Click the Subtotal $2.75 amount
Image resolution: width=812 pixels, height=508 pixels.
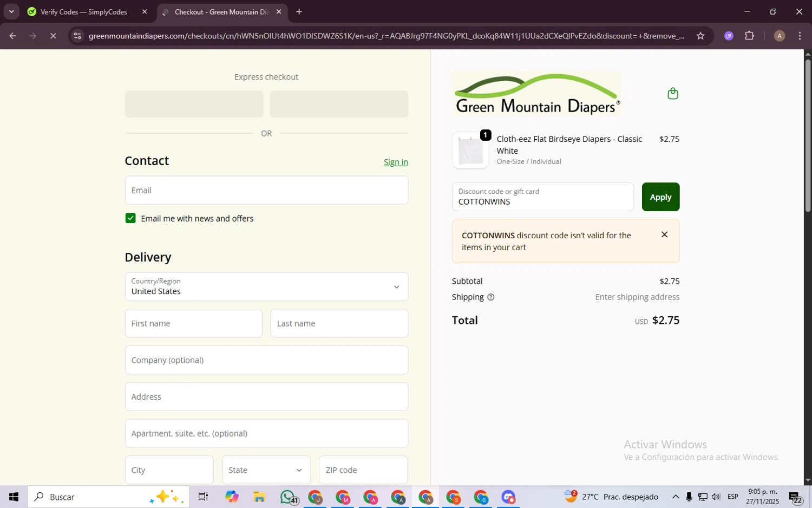(x=669, y=281)
